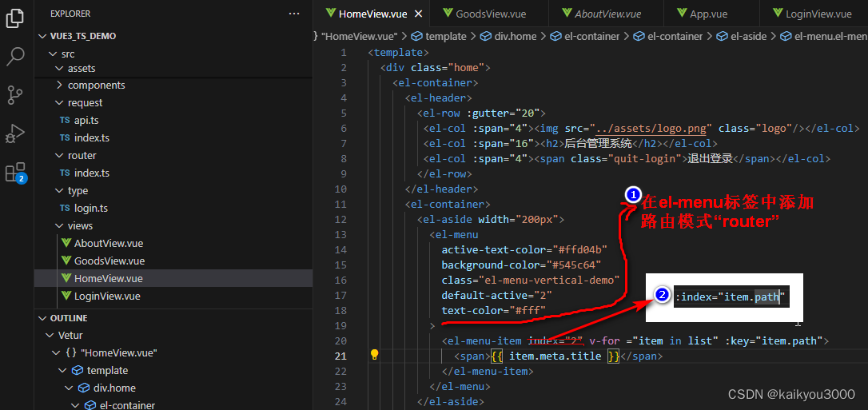The height and width of the screenshot is (410, 868).
Task: Open LoginView.vue in explorer tree
Action: 107,296
